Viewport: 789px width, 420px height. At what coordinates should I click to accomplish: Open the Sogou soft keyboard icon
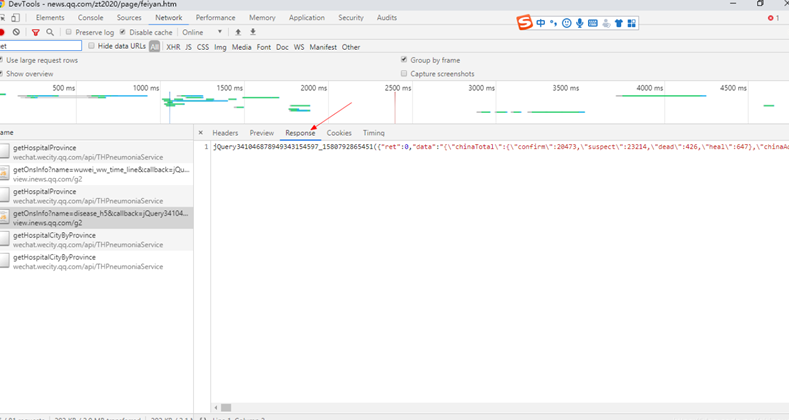click(594, 23)
